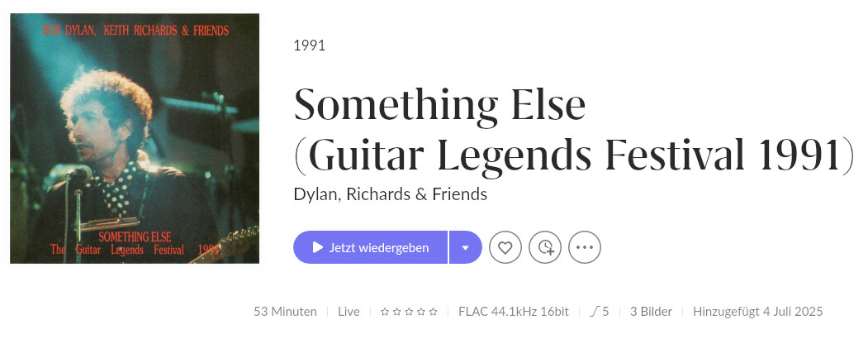The image size is (868, 339).
Task: Expand the play options dropdown arrow
Action: (x=466, y=247)
